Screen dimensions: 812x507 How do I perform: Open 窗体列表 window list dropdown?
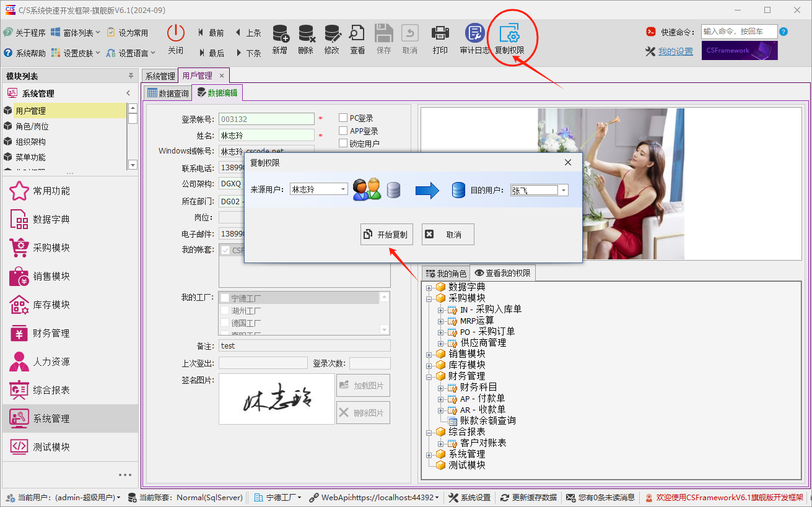click(76, 33)
